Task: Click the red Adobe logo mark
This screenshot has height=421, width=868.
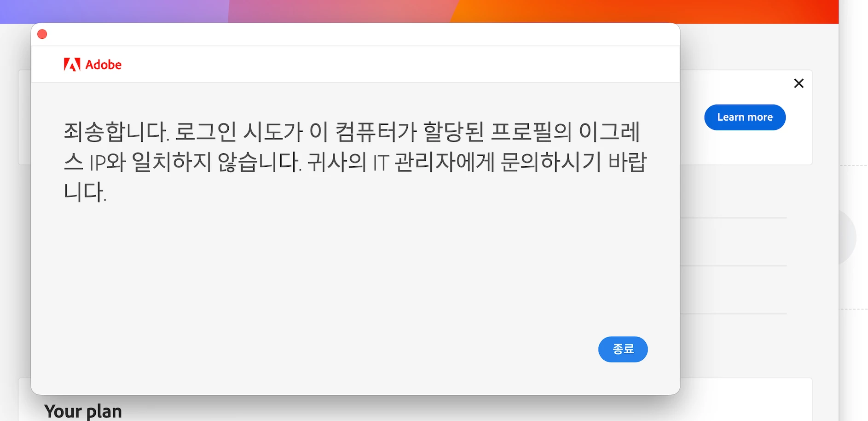Action: [72, 64]
